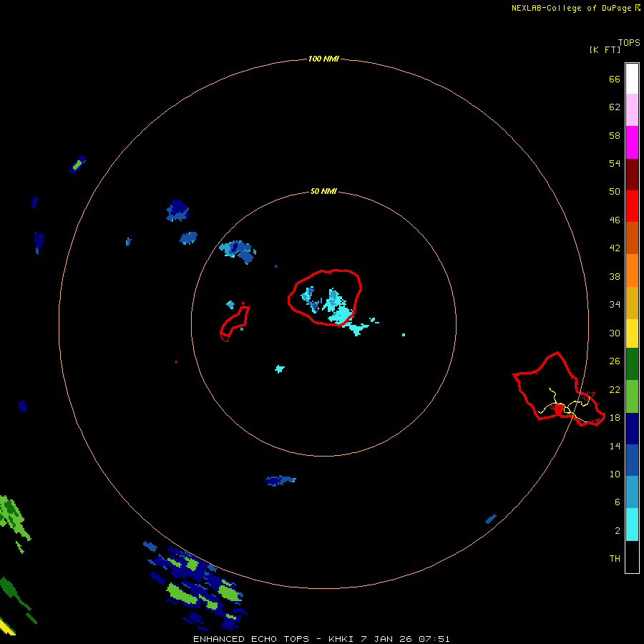Click the "NEXLAB-College of DuPage" credit text
Screen dimensions: 644x644
(x=571, y=8)
